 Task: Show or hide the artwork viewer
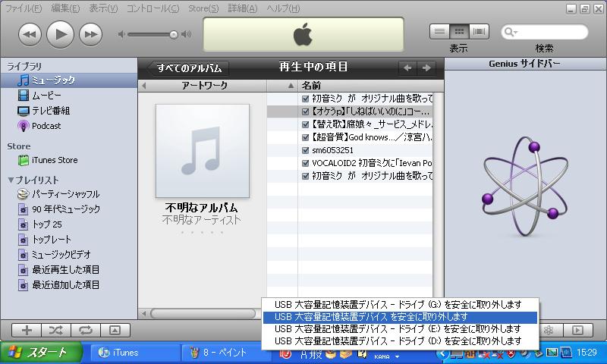(x=115, y=331)
